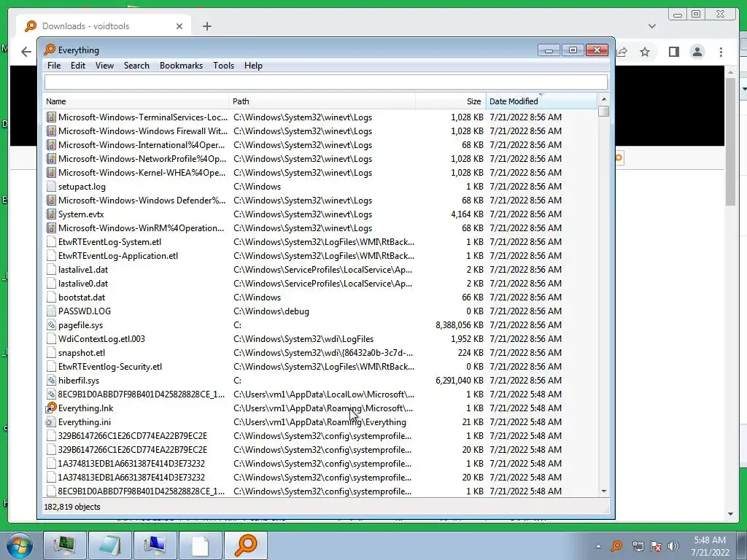Select the bootstat.dat file icon

coord(51,297)
